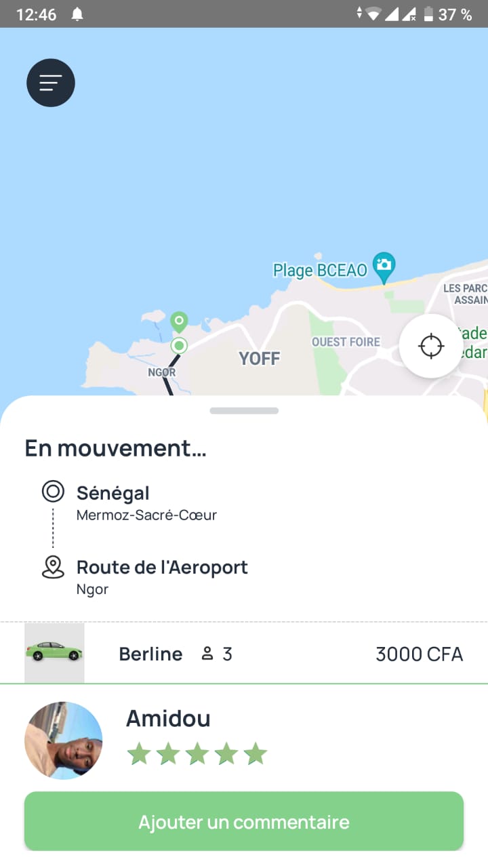The width and height of the screenshot is (488, 868).
Task: Open the hamburger menu button
Action: click(51, 83)
